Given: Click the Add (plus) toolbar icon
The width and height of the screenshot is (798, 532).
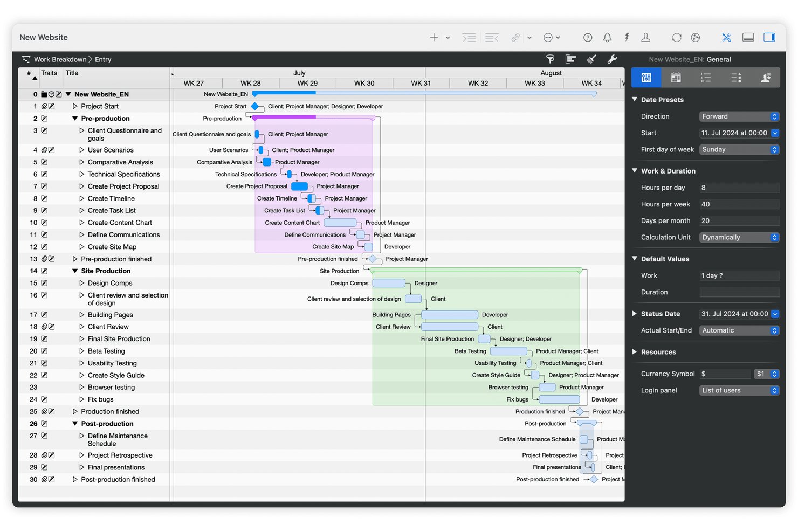Looking at the screenshot, I should (x=434, y=37).
